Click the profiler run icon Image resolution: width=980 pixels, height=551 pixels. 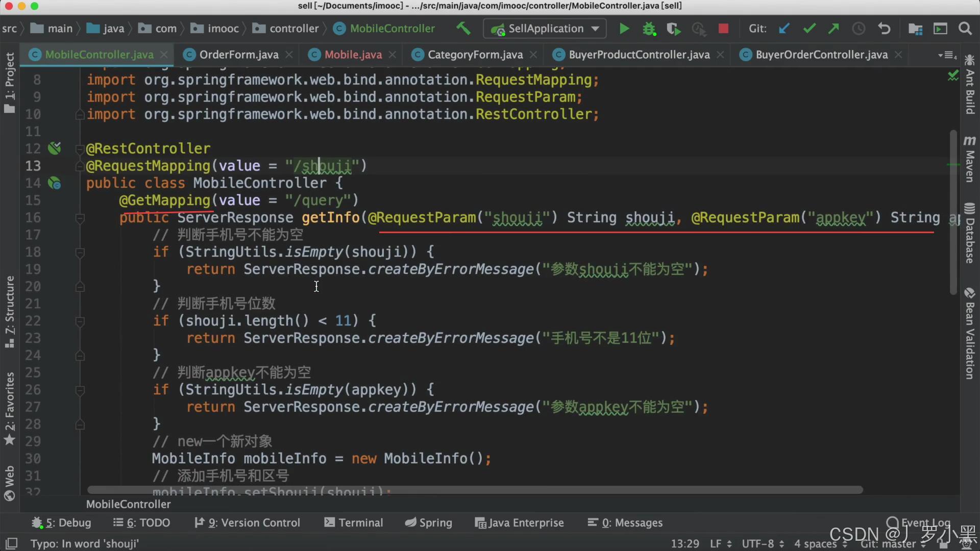point(699,29)
